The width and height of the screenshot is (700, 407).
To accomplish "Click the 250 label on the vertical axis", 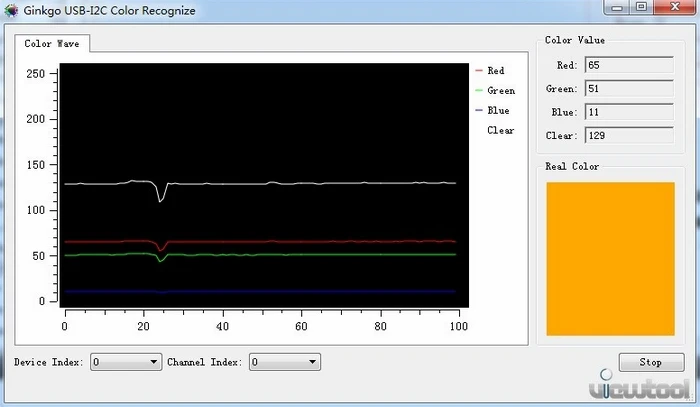I will coord(36,74).
